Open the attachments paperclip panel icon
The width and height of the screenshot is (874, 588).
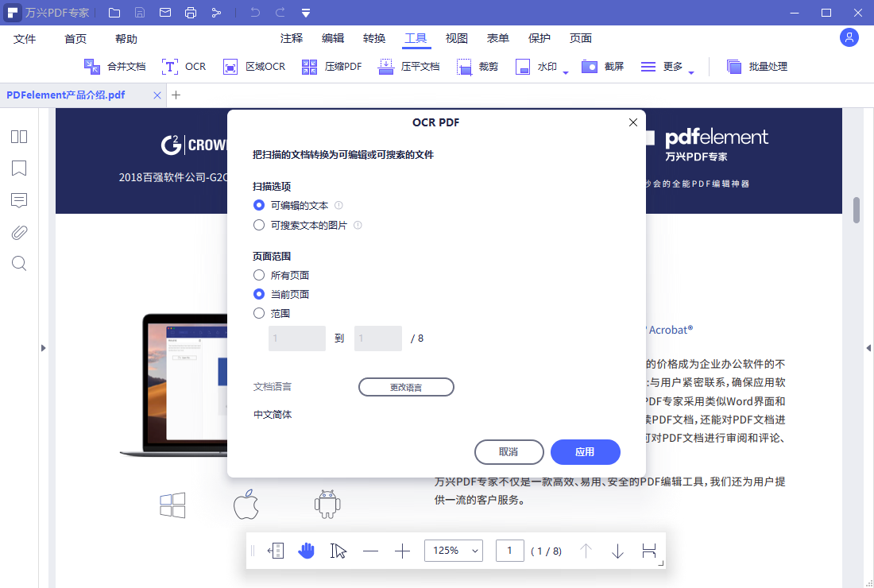[x=19, y=232]
